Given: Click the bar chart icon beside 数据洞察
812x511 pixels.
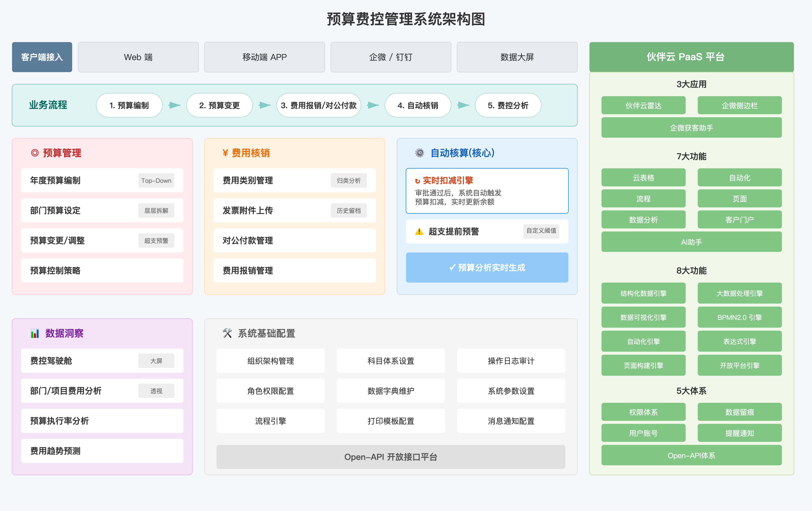Looking at the screenshot, I should coord(35,333).
